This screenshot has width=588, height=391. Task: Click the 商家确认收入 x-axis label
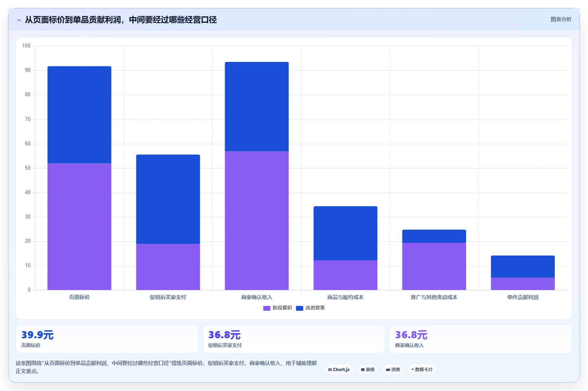257,297
